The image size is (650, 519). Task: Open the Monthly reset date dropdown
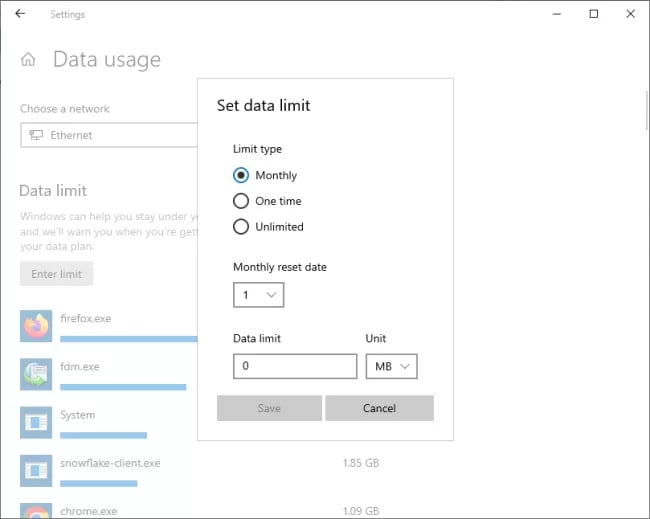coord(259,295)
